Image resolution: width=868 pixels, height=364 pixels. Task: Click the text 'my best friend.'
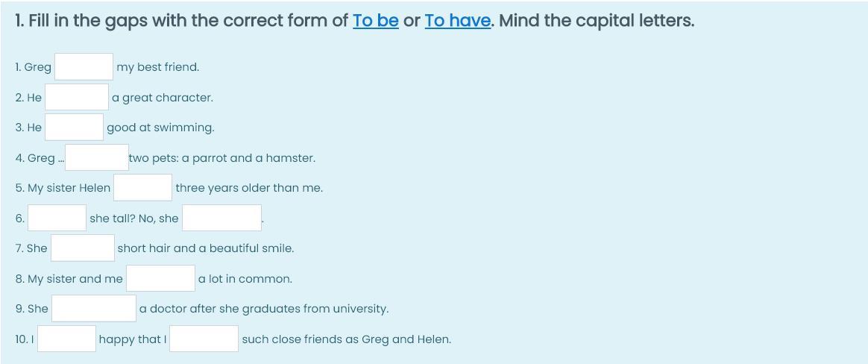point(157,67)
